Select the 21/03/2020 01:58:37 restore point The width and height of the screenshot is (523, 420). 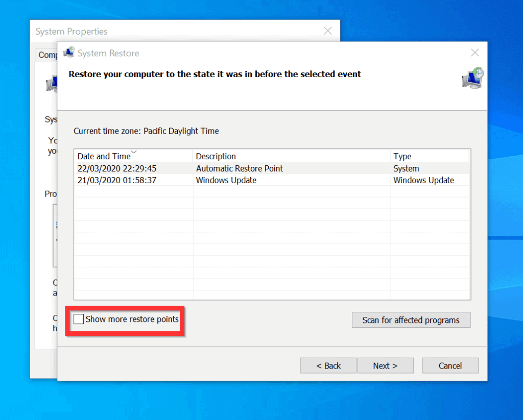[x=272, y=180]
